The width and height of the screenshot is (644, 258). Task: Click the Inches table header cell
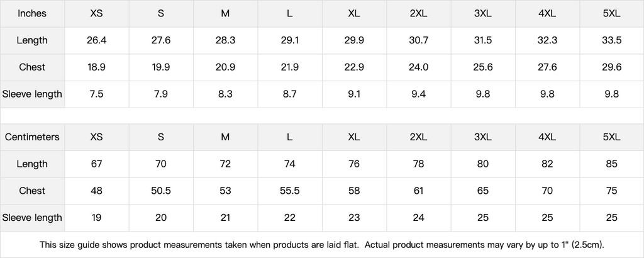pyautogui.click(x=32, y=13)
